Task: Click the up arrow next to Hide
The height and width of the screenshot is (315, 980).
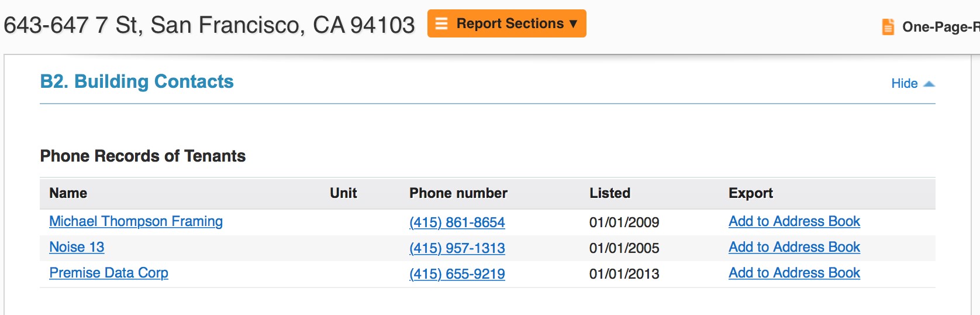Action: (929, 84)
